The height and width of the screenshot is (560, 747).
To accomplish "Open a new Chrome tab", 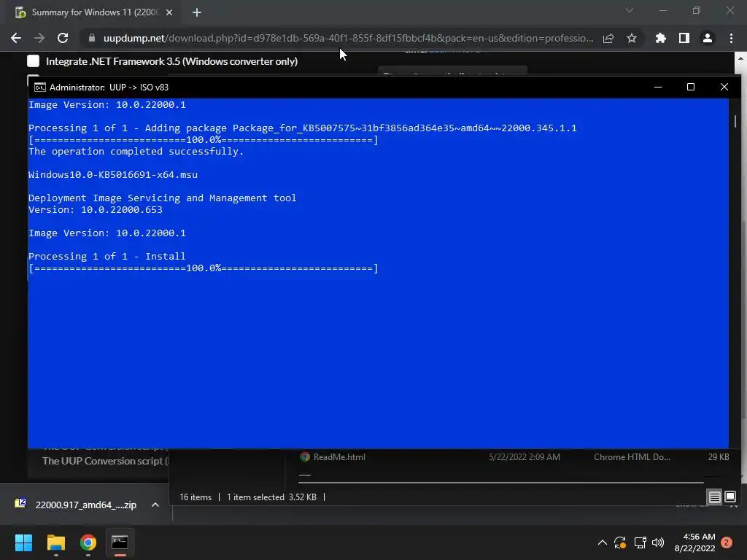I will point(197,12).
